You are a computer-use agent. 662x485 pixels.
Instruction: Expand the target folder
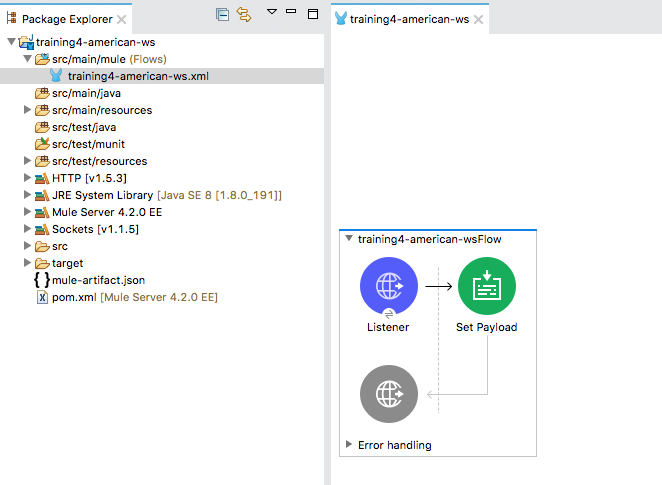pos(27,263)
